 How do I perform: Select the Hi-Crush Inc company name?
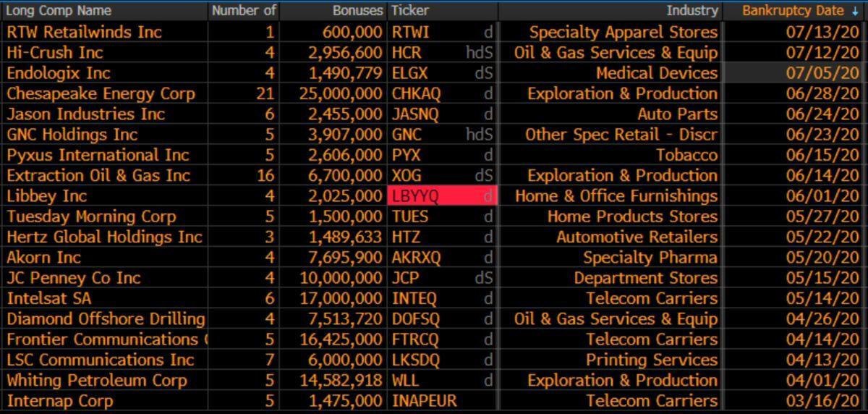coord(55,52)
